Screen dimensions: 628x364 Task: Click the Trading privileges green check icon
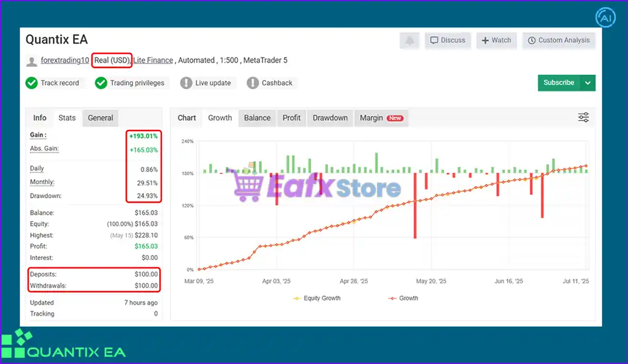(101, 83)
